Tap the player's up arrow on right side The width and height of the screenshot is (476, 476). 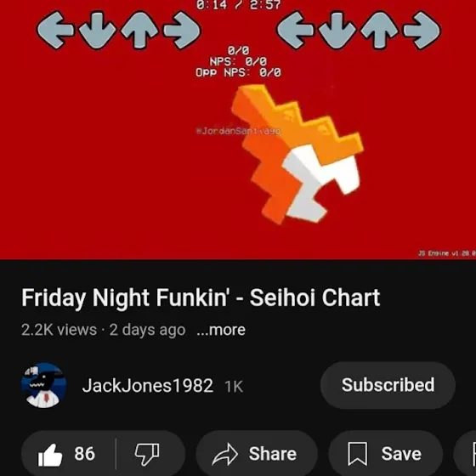coord(379,30)
